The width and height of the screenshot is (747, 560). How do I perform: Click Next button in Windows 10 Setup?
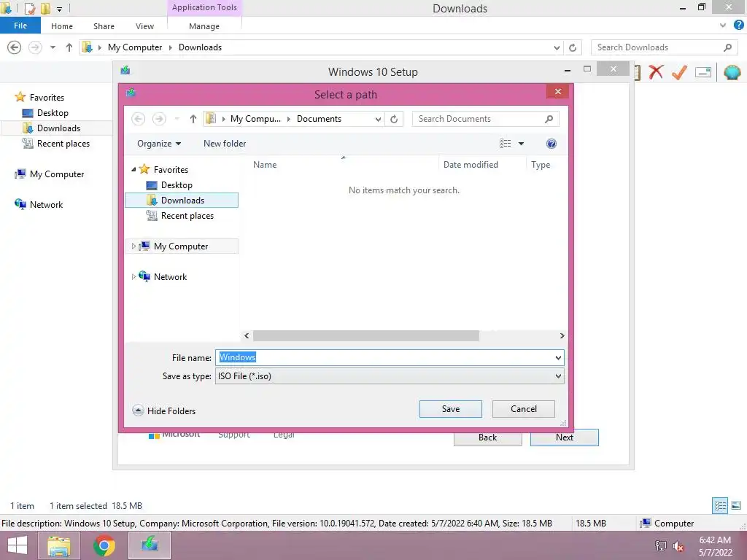(564, 437)
